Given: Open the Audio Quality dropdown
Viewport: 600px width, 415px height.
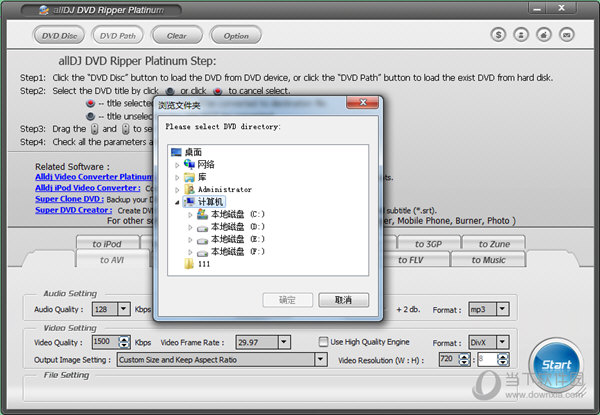Looking at the screenshot, I should (x=124, y=309).
